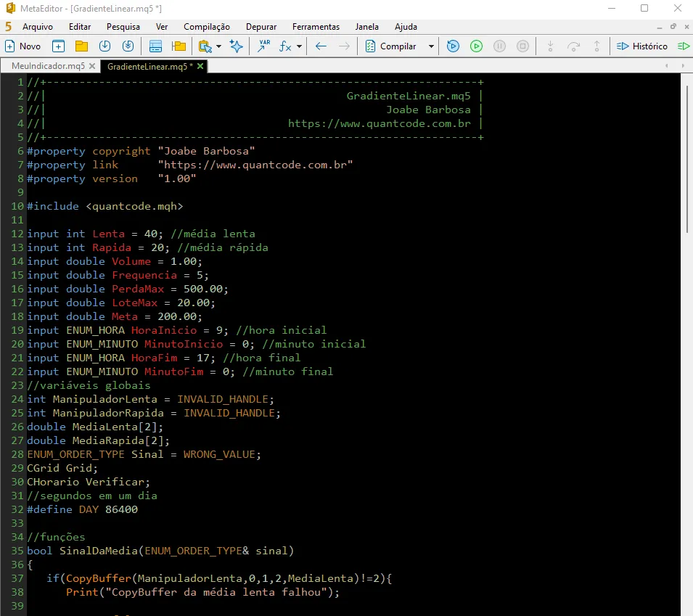
Task: Click the Histórico profiling button
Action: pyautogui.click(x=641, y=46)
